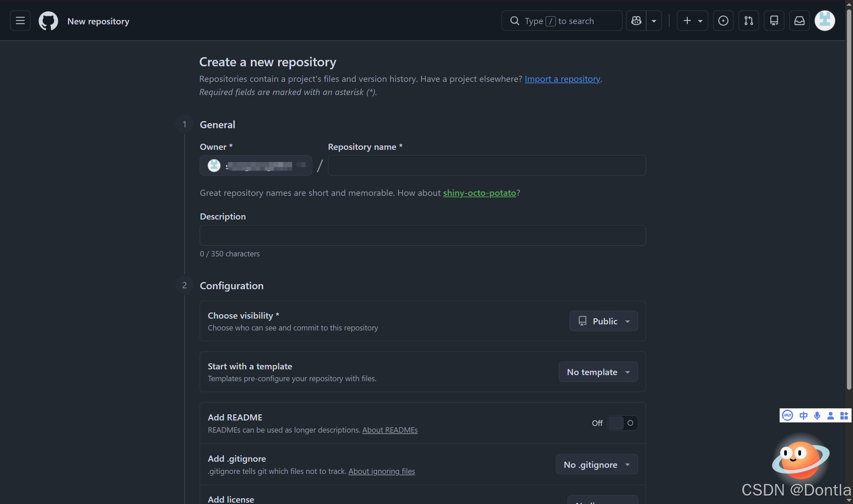This screenshot has height=504, width=853.
Task: Open the user avatar profile menu
Action: 825,21
